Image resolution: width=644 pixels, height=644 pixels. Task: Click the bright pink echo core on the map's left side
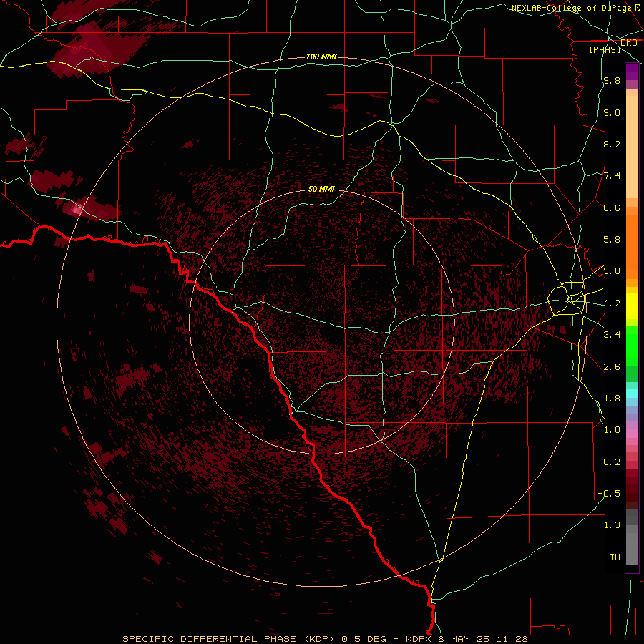coord(76,210)
